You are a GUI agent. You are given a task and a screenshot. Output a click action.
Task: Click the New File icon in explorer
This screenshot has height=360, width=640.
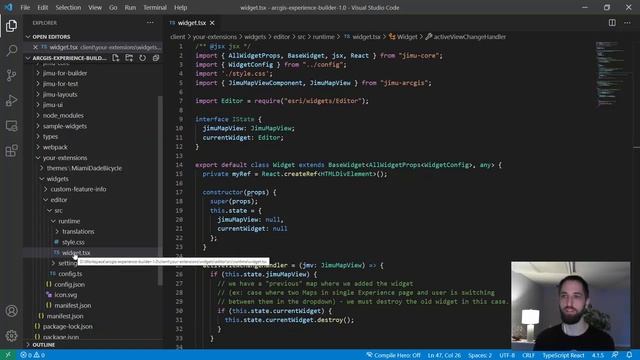[116, 58]
